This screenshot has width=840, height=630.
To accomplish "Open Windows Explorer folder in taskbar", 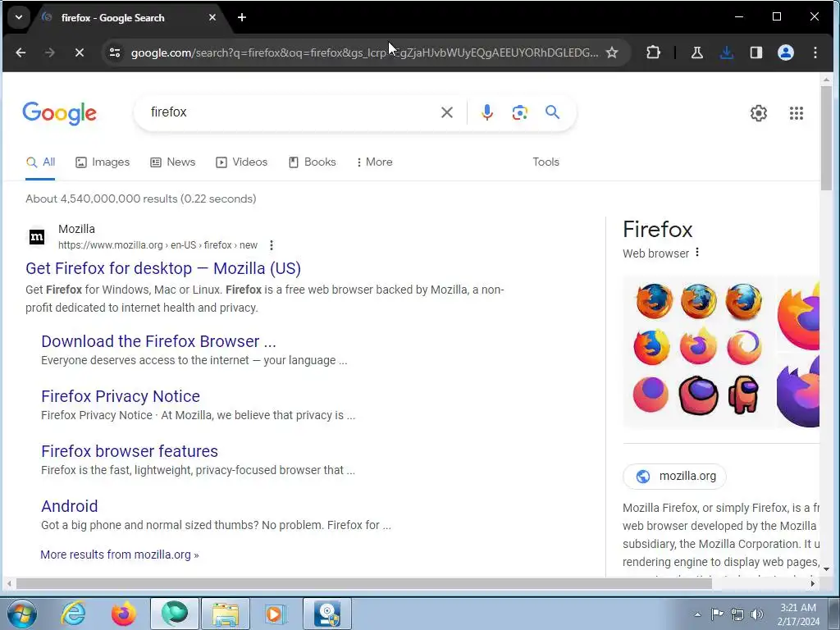I will [x=226, y=614].
